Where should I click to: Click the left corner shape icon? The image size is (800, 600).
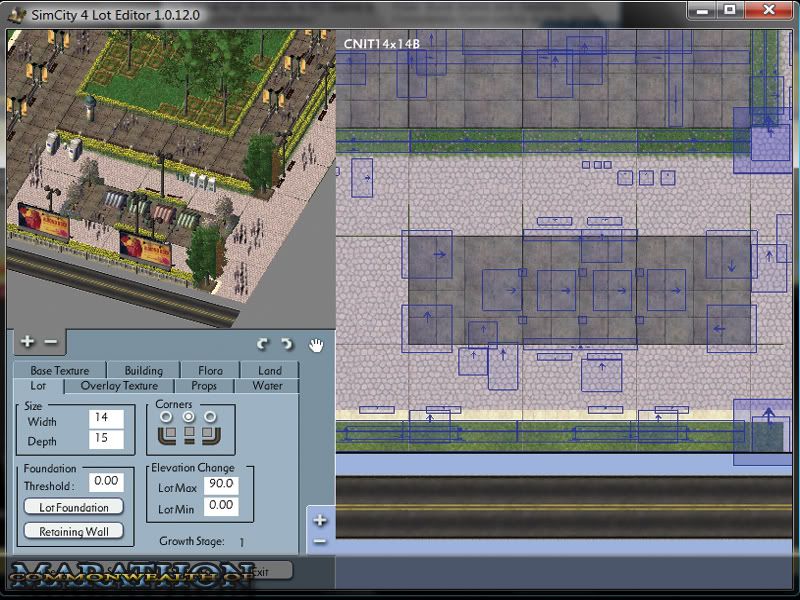[x=167, y=436]
